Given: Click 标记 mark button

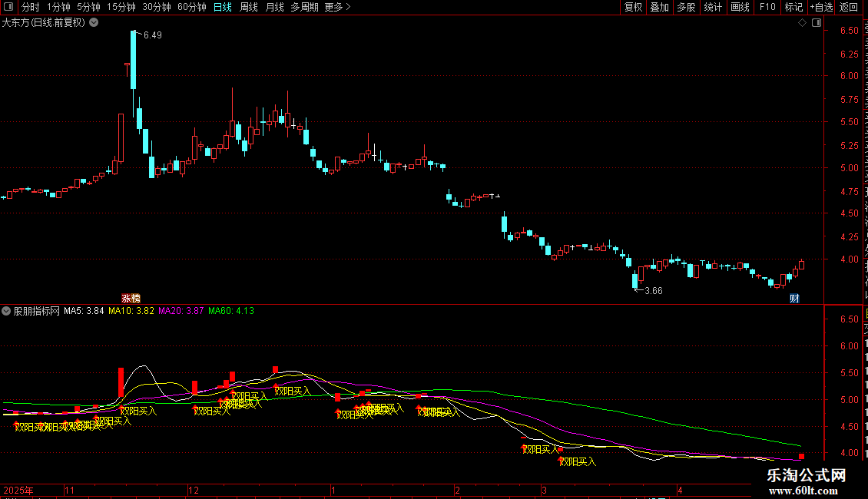Looking at the screenshot, I should tap(793, 7).
